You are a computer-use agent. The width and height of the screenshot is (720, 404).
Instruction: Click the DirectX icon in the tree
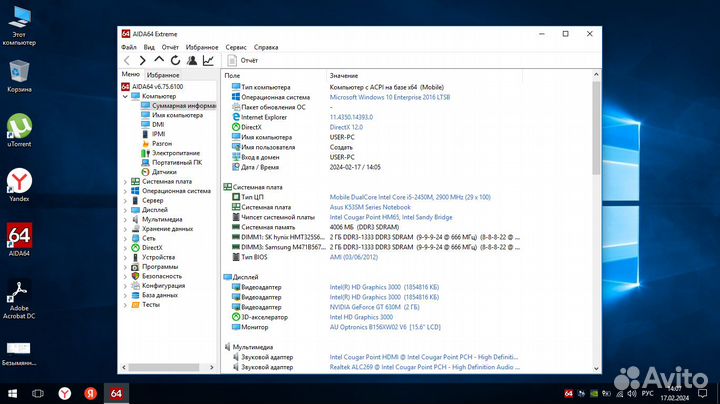[135, 248]
